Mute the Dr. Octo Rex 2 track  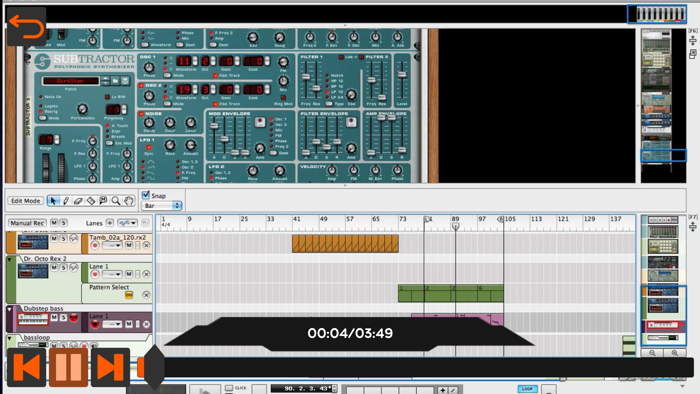point(54,267)
